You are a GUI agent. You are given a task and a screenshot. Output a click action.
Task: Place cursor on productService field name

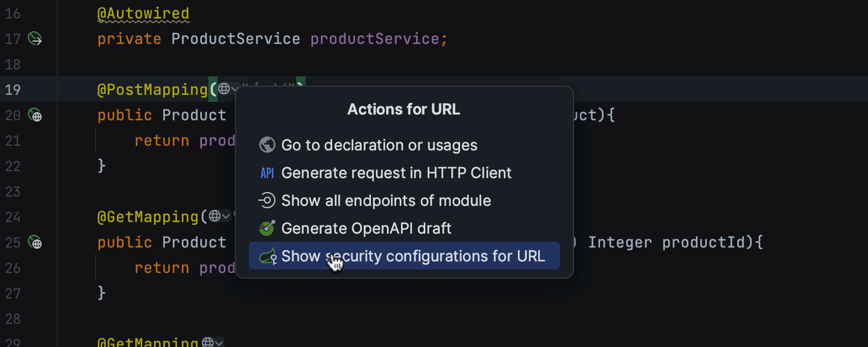[374, 39]
